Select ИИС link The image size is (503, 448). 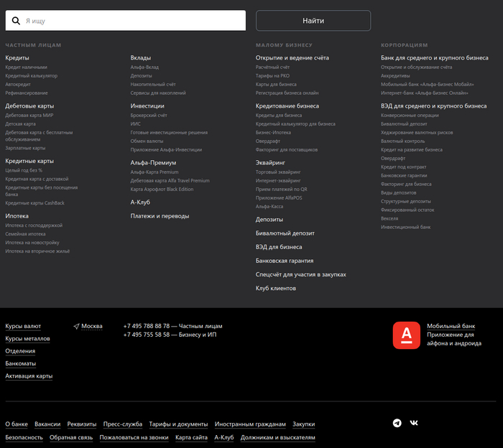coord(135,124)
